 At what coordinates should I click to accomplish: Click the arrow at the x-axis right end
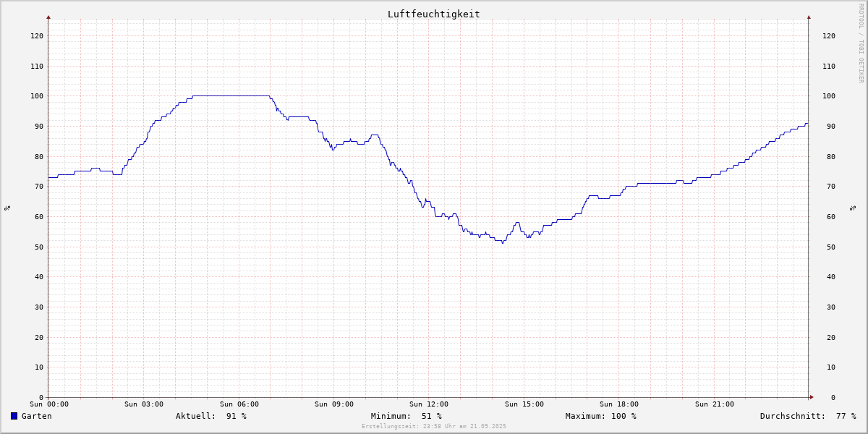click(812, 397)
